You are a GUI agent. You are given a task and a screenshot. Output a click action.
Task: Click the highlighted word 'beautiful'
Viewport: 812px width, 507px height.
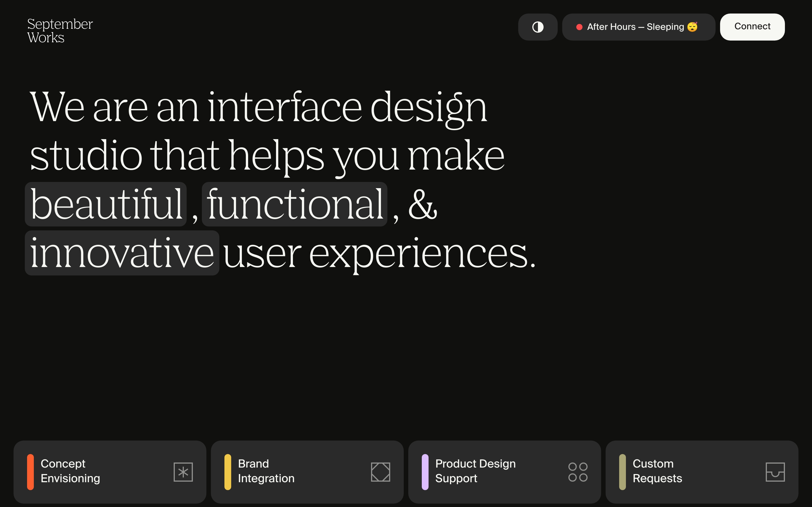(106, 204)
